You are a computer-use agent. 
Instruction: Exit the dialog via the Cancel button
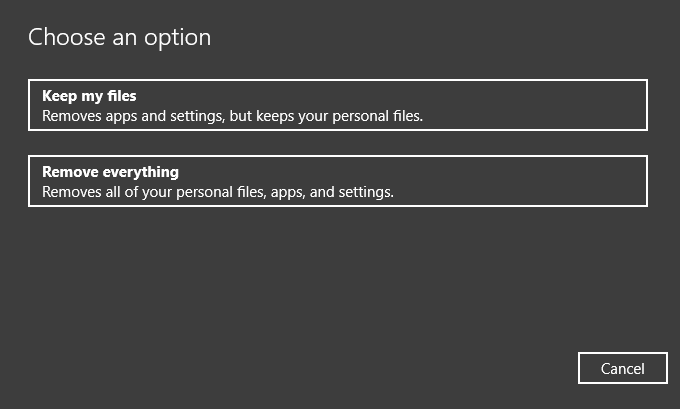(x=622, y=368)
